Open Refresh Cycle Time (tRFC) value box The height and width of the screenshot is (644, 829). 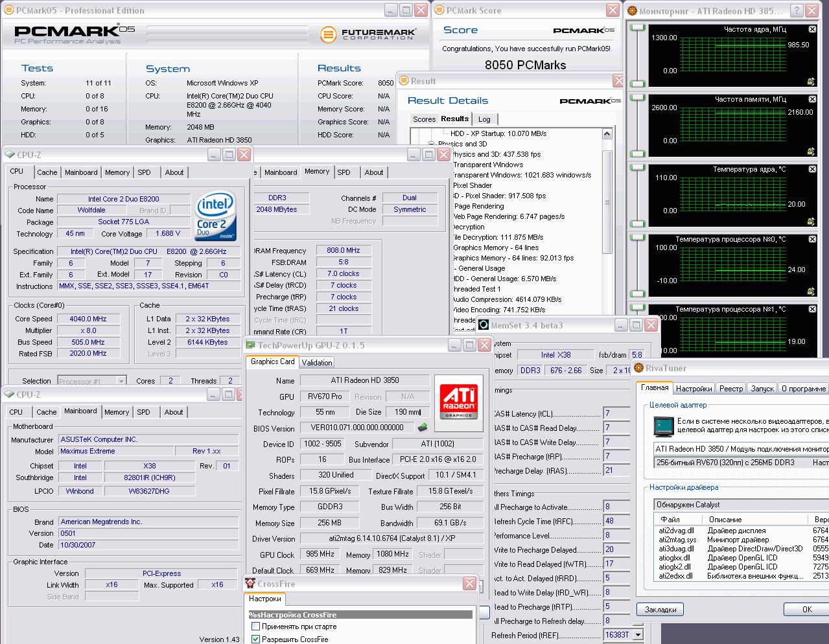615,521
